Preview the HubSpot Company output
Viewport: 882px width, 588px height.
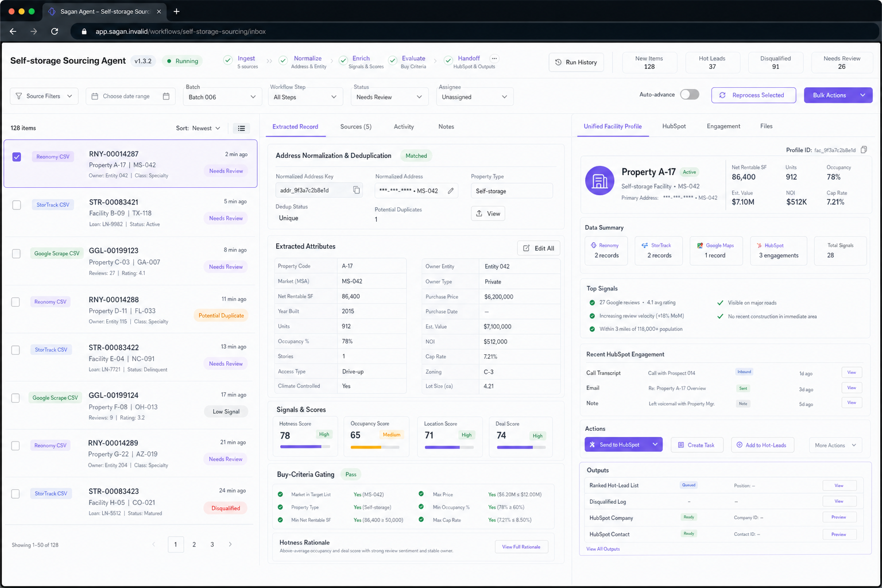coord(839,517)
